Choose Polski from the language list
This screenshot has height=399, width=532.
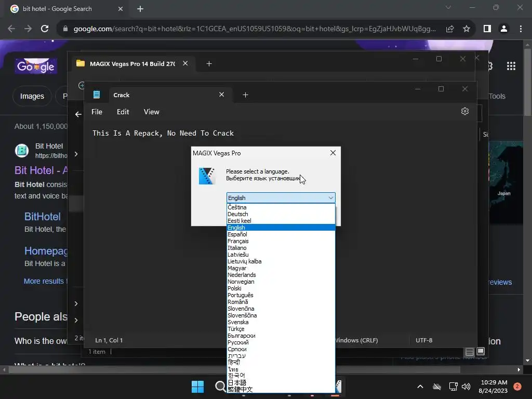point(281,288)
